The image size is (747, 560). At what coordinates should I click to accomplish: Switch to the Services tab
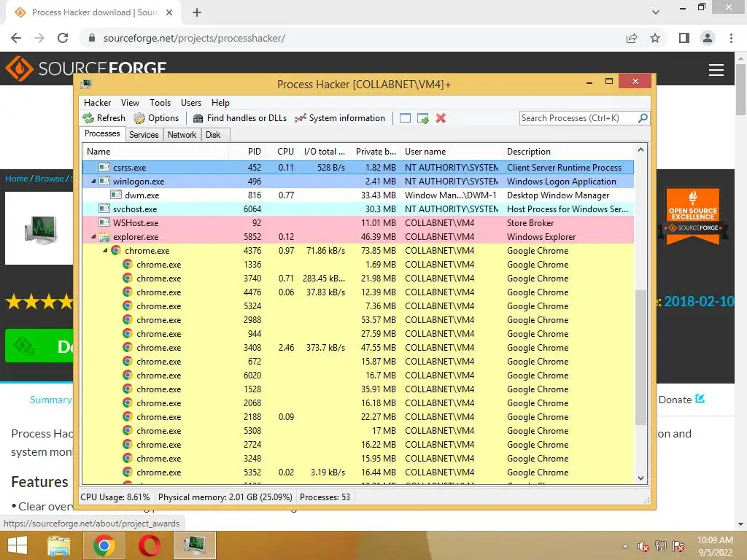[144, 135]
